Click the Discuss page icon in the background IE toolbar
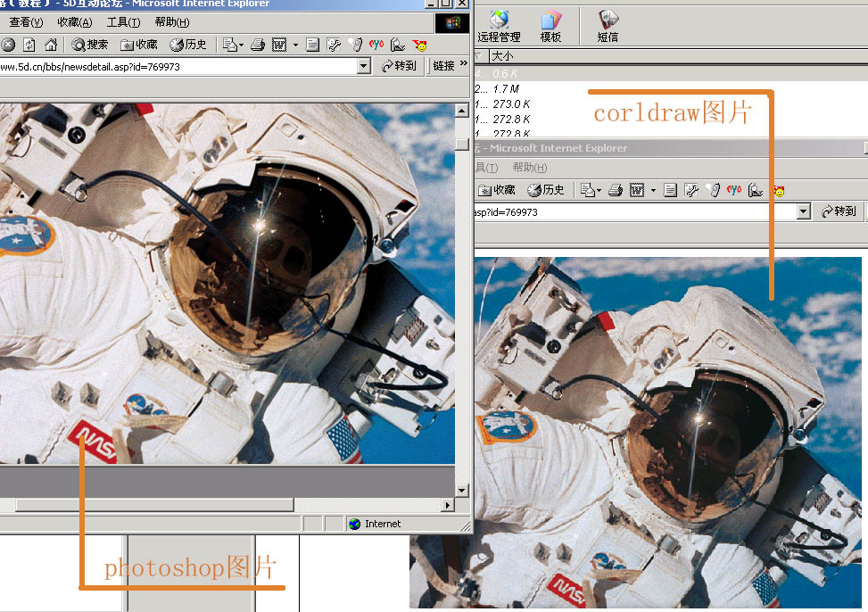 670,191
